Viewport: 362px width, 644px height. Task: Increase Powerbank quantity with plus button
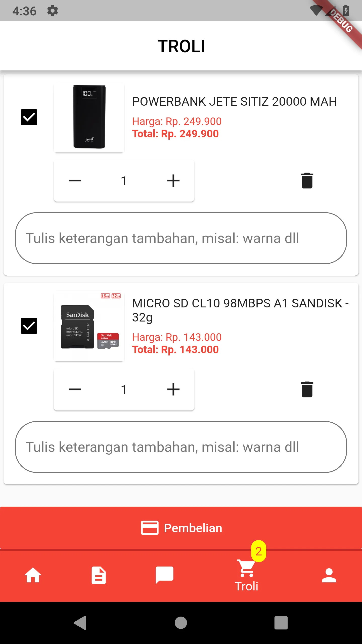click(173, 181)
